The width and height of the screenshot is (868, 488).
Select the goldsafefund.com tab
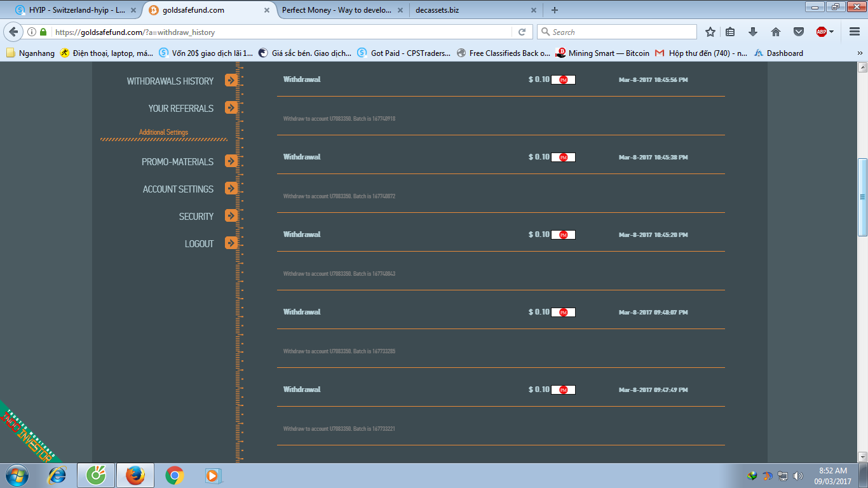208,10
